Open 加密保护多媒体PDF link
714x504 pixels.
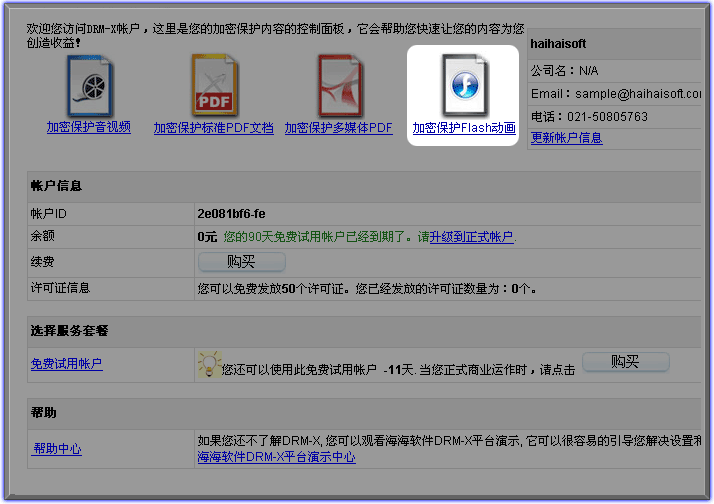point(338,128)
